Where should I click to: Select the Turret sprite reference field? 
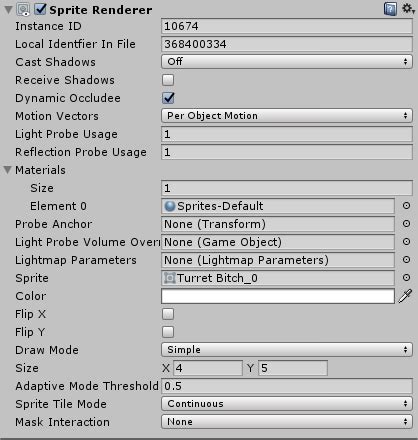coord(278,278)
